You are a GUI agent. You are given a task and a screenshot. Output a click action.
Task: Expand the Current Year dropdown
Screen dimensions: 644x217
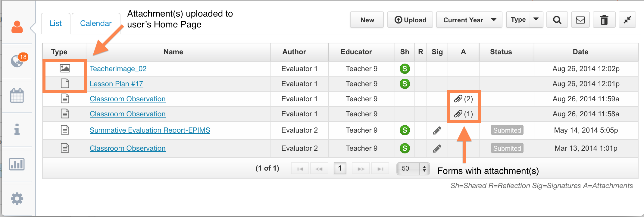[469, 20]
